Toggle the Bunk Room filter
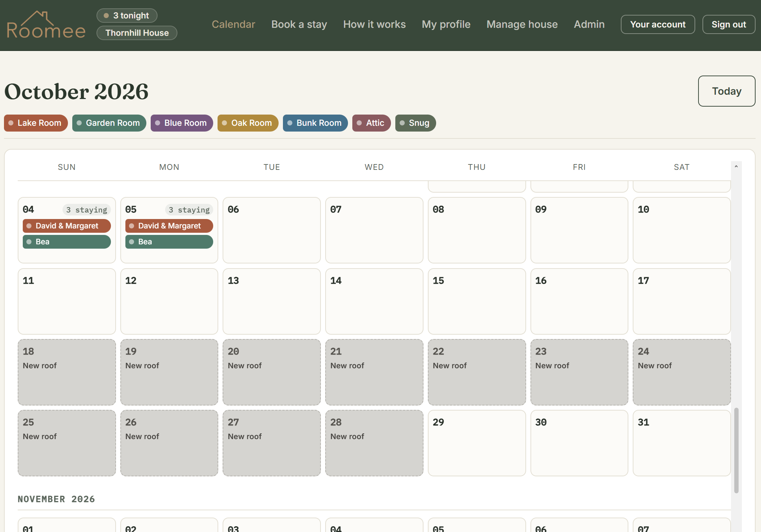The height and width of the screenshot is (532, 761). (x=315, y=123)
